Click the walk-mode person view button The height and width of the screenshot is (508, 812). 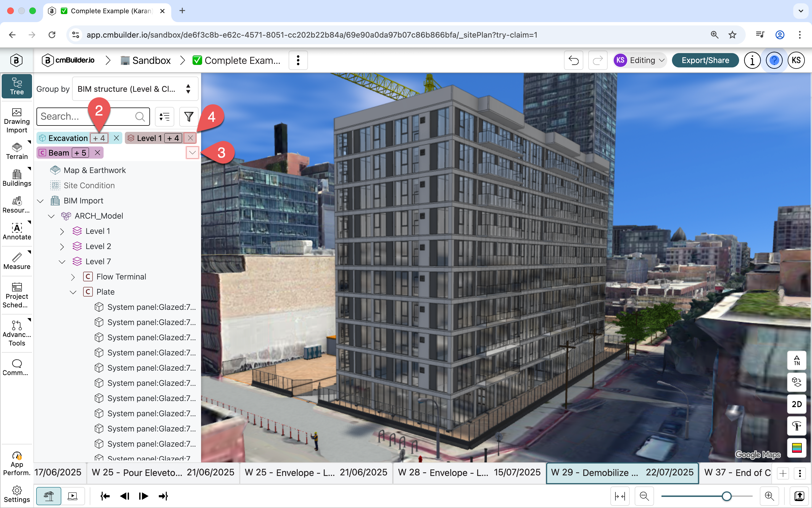[x=797, y=426]
